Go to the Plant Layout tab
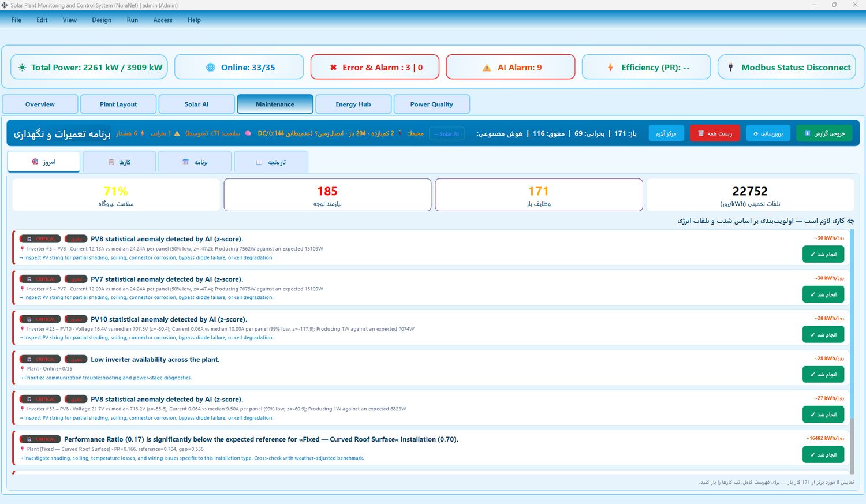Viewport: 866px width, 504px height. click(x=118, y=104)
